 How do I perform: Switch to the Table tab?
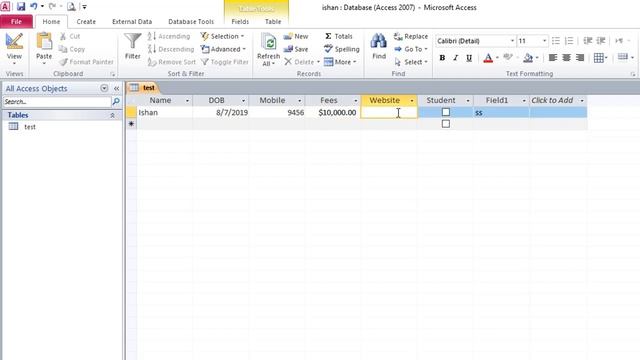tap(273, 22)
